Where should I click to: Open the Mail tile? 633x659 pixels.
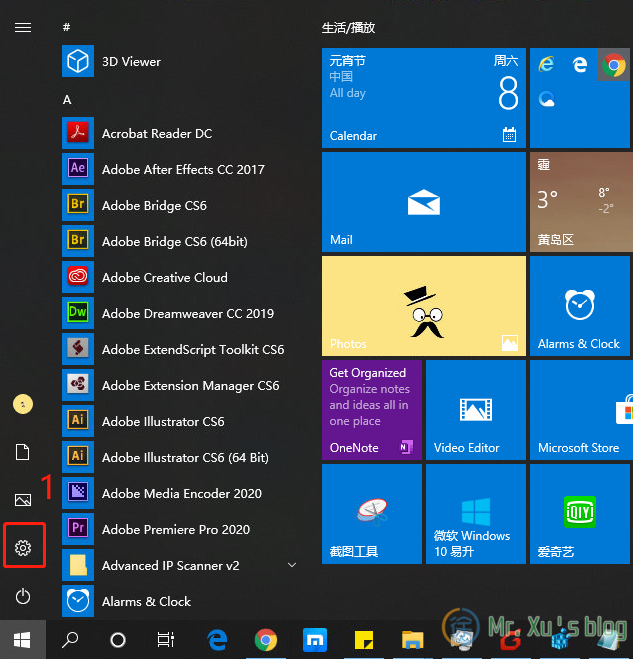[424, 202]
